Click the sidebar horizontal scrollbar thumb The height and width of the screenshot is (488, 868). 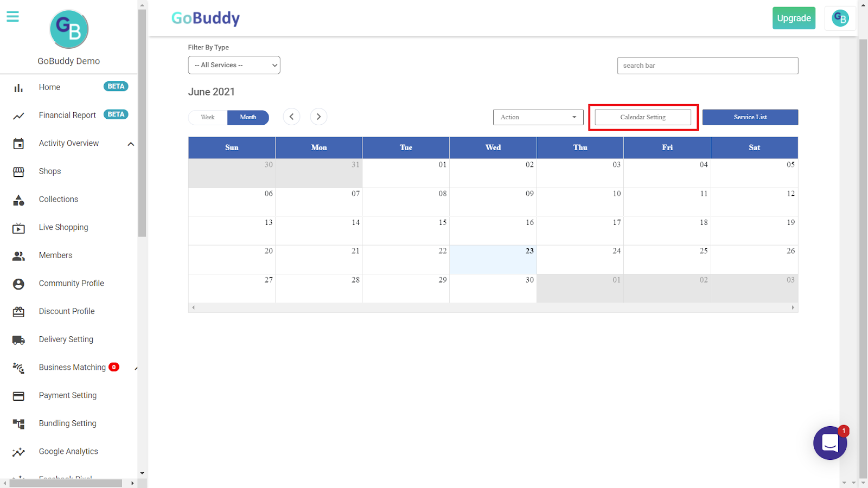(x=66, y=483)
